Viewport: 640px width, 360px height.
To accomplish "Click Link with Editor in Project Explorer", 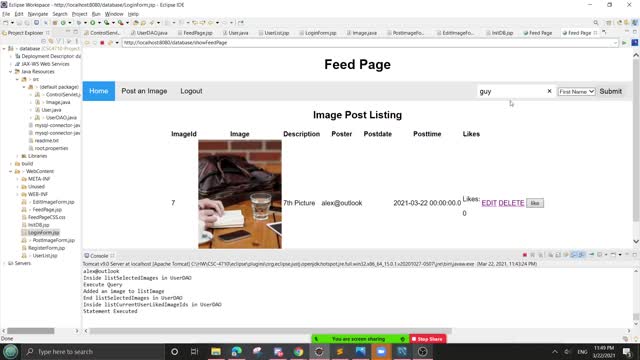I will [x=51, y=41].
